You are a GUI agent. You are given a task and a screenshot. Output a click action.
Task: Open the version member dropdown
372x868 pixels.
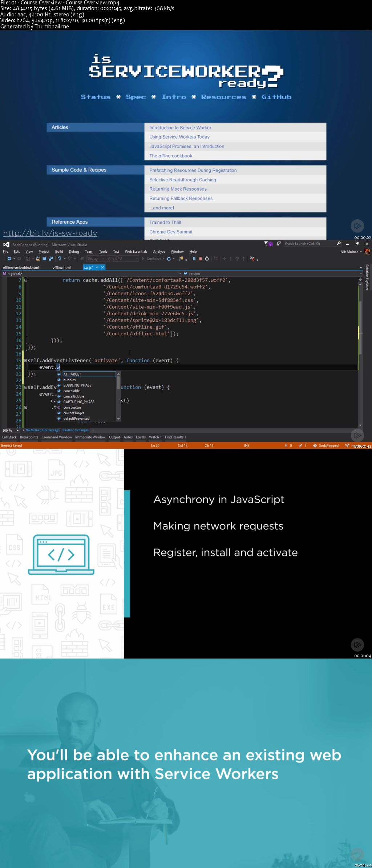pyautogui.click(x=272, y=273)
